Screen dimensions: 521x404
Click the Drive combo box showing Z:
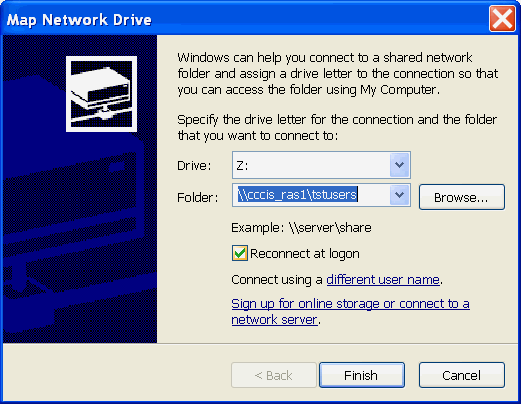(x=321, y=165)
